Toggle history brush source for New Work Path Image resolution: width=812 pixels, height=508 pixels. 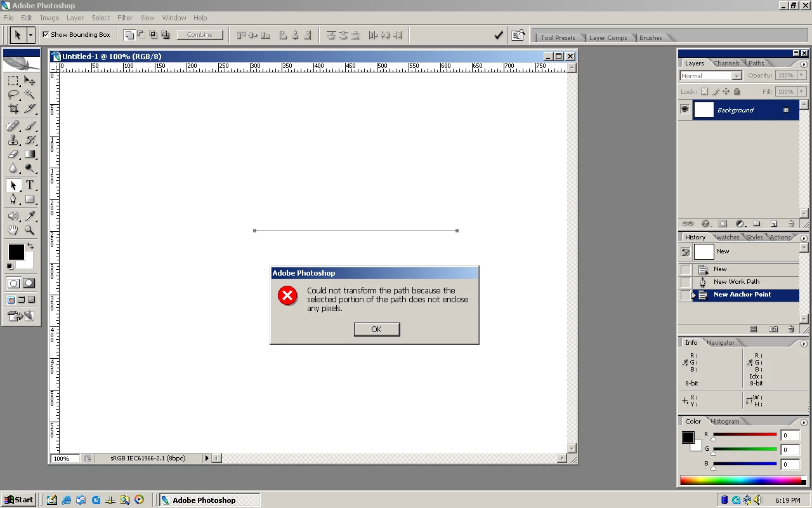pyautogui.click(x=686, y=282)
